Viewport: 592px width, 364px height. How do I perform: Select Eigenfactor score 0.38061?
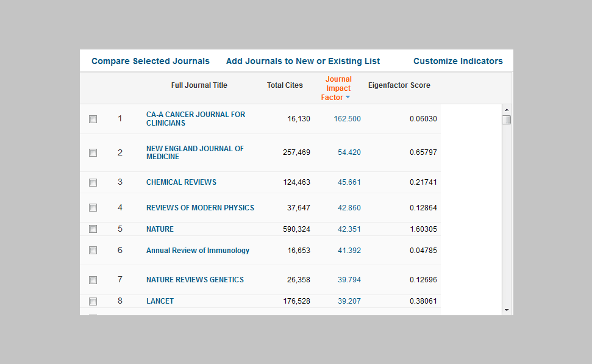click(423, 301)
